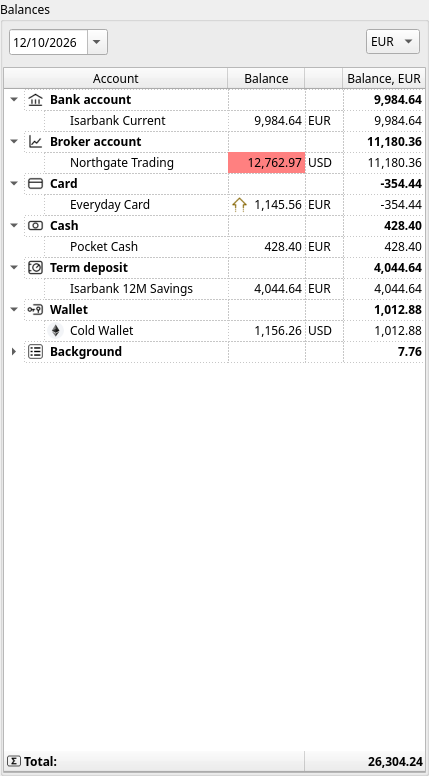Collapse the Wallet group
Viewport: 429px width, 776px height.
click(14, 310)
